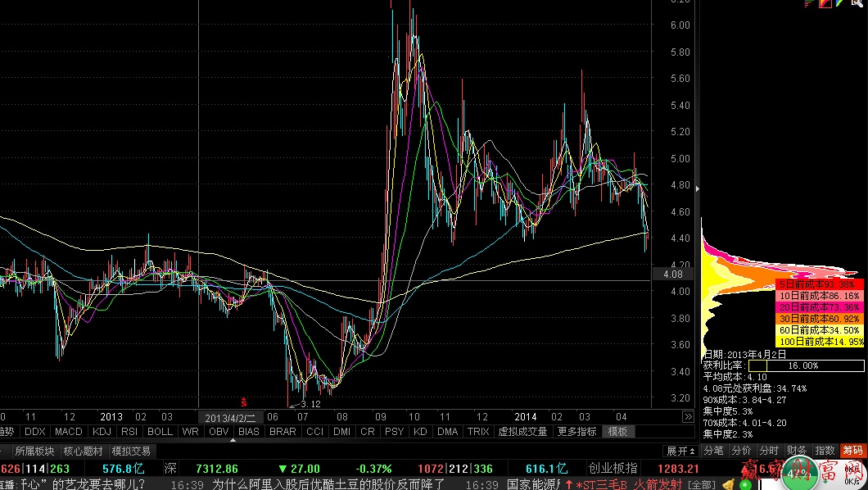Click the red S marker on the timeline
Screen dimensions: 868x490
coord(243,402)
